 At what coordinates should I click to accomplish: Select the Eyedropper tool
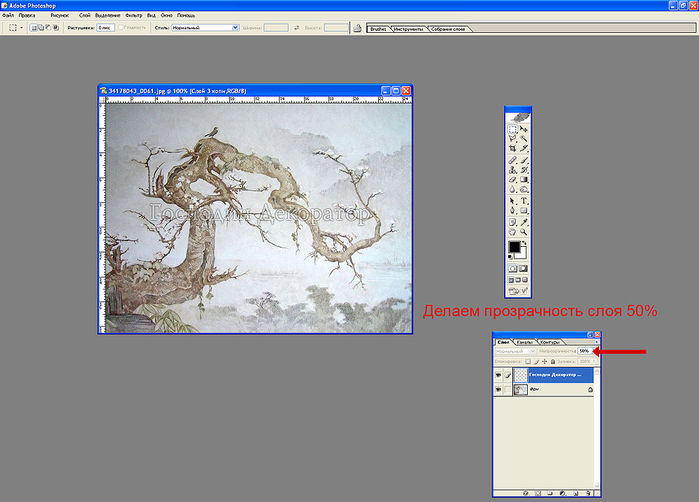pyautogui.click(x=524, y=221)
